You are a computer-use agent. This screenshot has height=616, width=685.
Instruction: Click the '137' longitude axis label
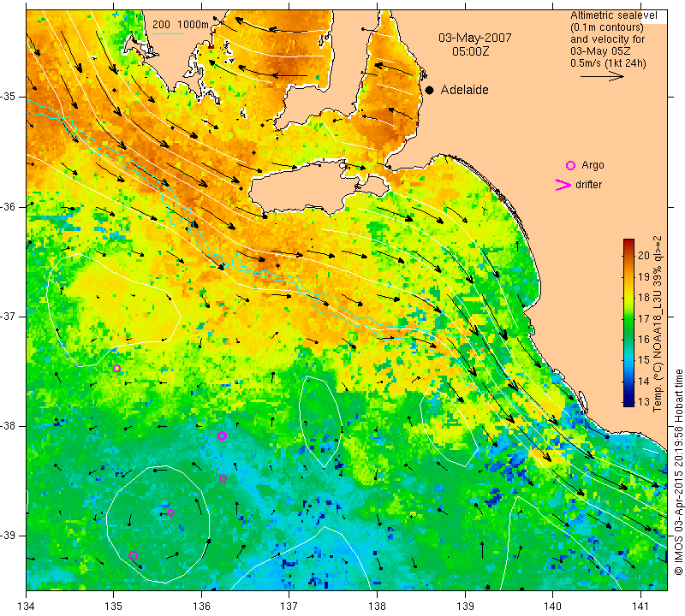coord(289,607)
